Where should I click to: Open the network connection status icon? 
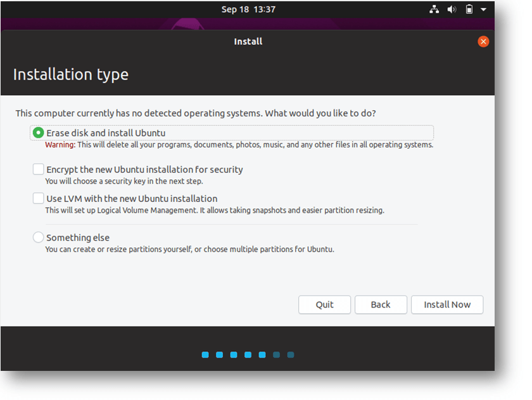tap(434, 9)
